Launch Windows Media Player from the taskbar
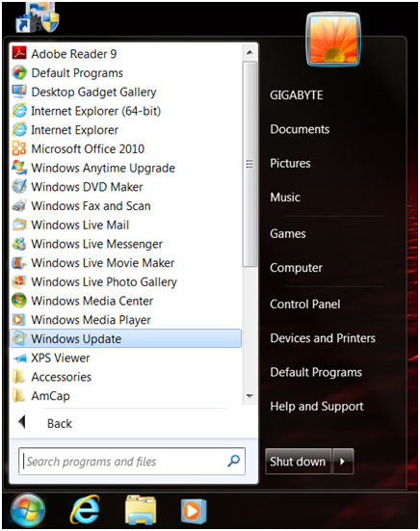This screenshot has height=531, width=420. tap(194, 511)
